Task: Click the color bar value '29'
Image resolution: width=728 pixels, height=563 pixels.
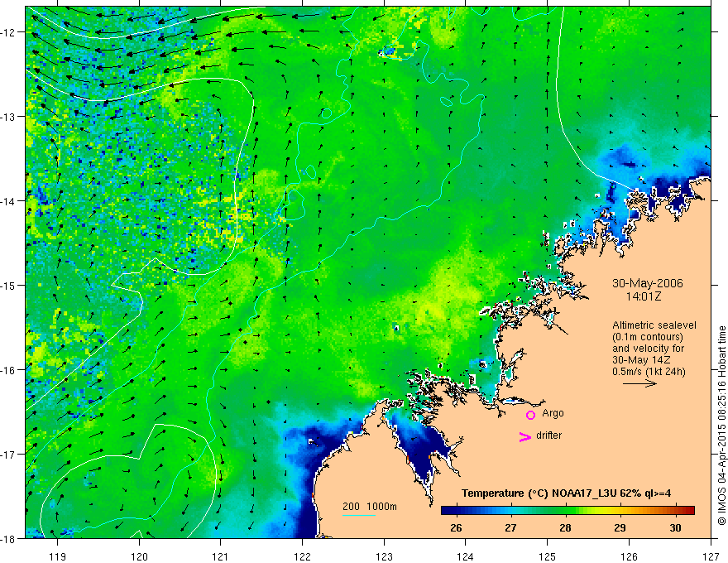Action: pyautogui.click(x=620, y=527)
